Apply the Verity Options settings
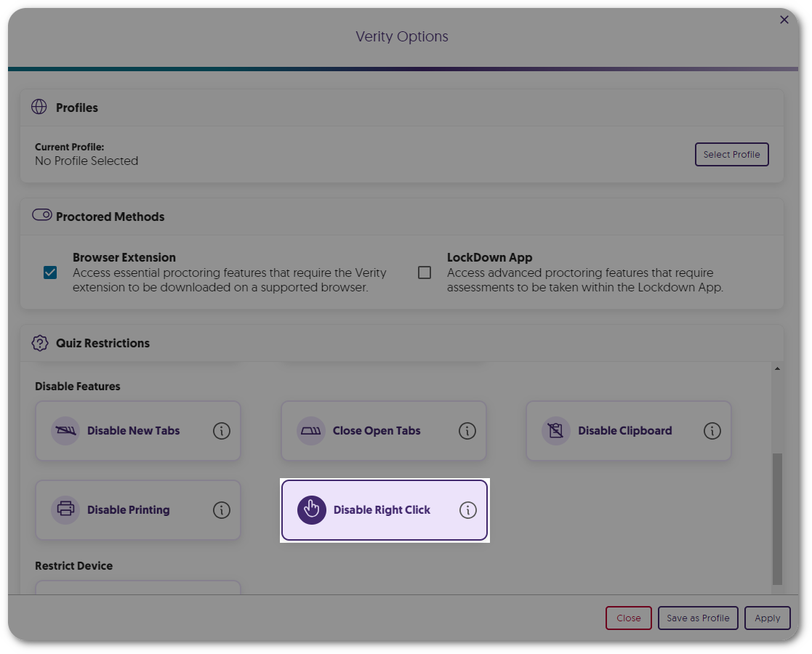 point(767,618)
